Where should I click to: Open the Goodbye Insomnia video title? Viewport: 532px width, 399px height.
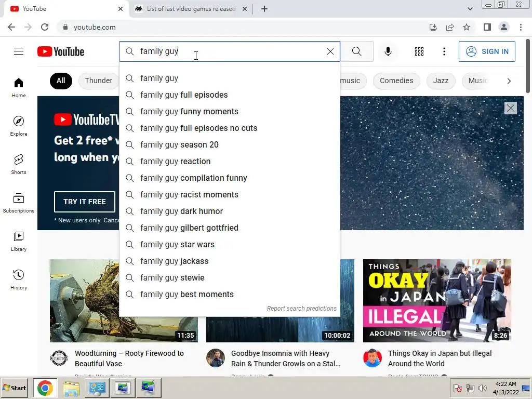click(x=285, y=358)
